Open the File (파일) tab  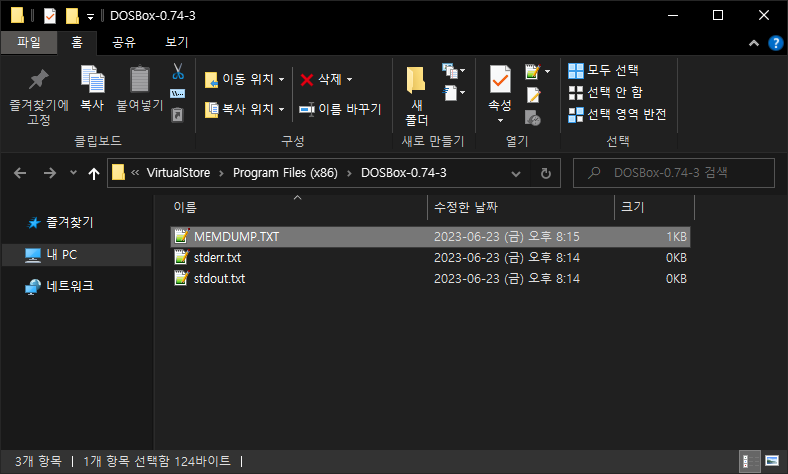click(29, 42)
